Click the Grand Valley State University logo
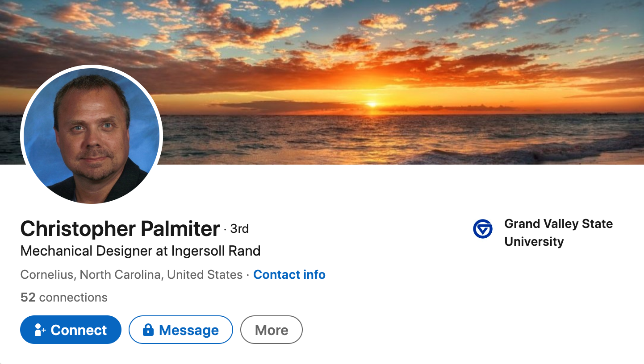 (482, 229)
